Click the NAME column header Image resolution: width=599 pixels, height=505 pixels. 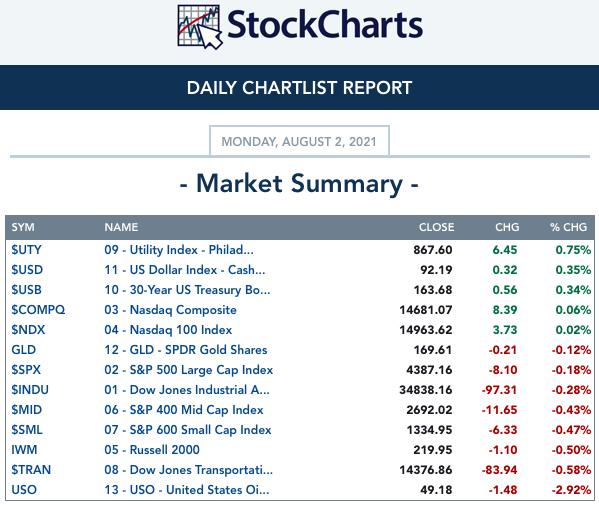(121, 227)
